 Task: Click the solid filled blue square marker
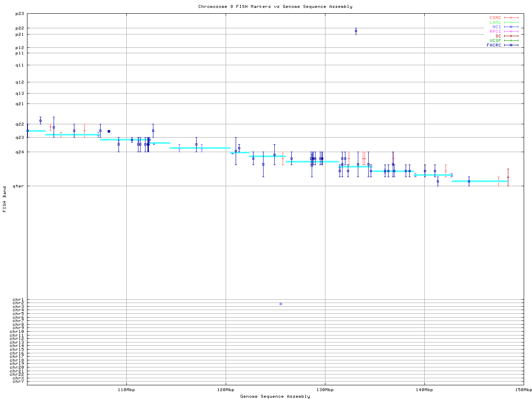109,131
